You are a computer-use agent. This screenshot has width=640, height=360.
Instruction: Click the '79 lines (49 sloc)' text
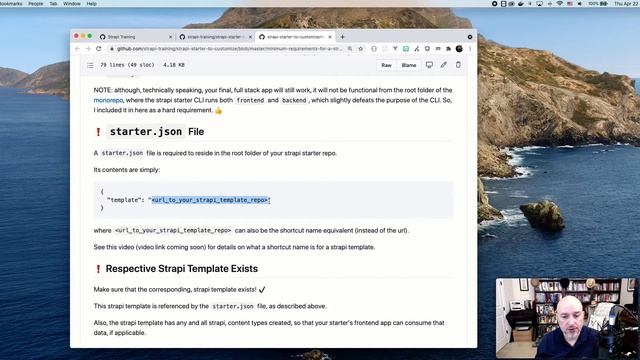[x=127, y=65]
